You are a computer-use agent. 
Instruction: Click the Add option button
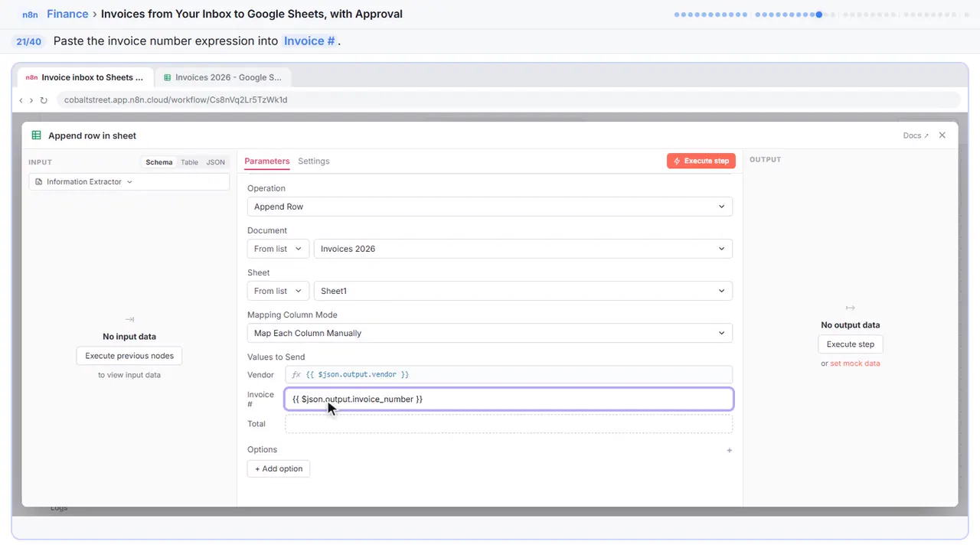pyautogui.click(x=279, y=469)
